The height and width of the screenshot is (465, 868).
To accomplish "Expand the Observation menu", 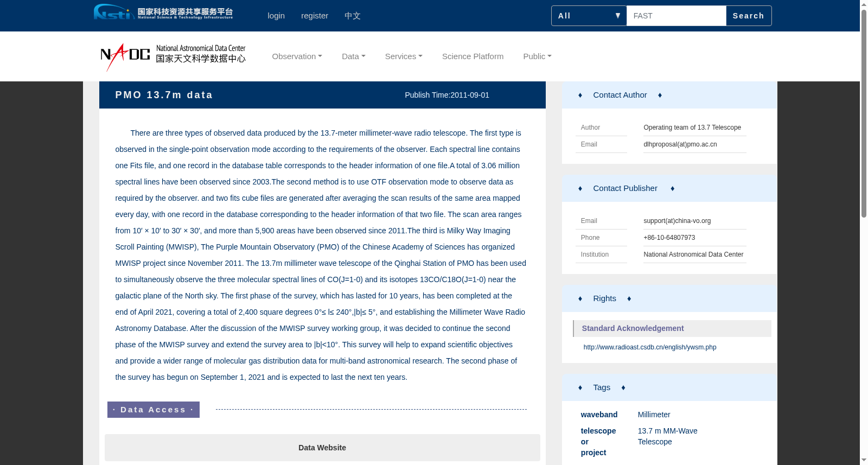I will [x=297, y=56].
